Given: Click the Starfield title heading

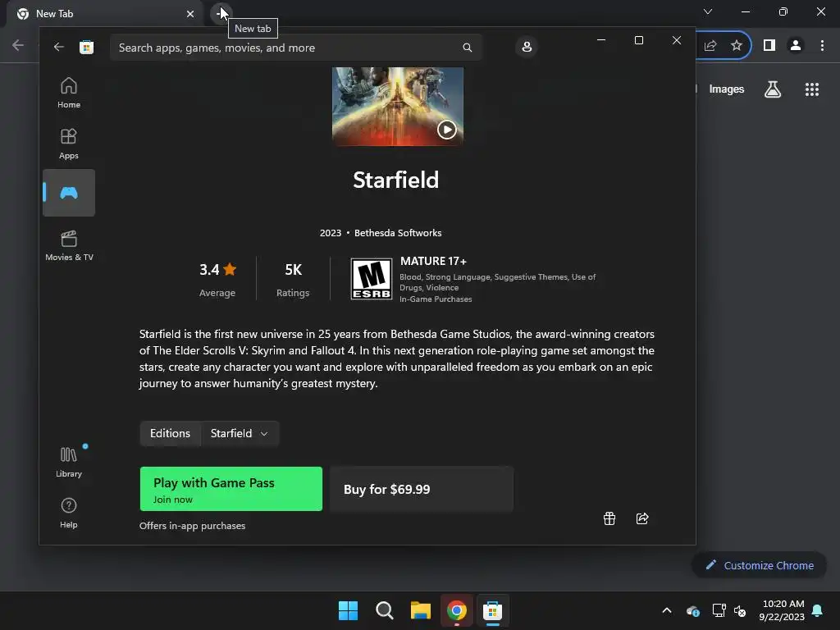Looking at the screenshot, I should click(x=396, y=180).
